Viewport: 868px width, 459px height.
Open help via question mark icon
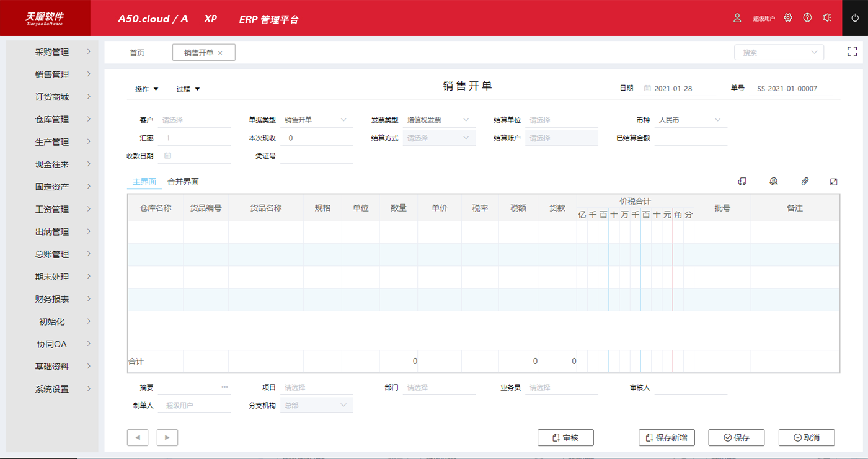(807, 18)
